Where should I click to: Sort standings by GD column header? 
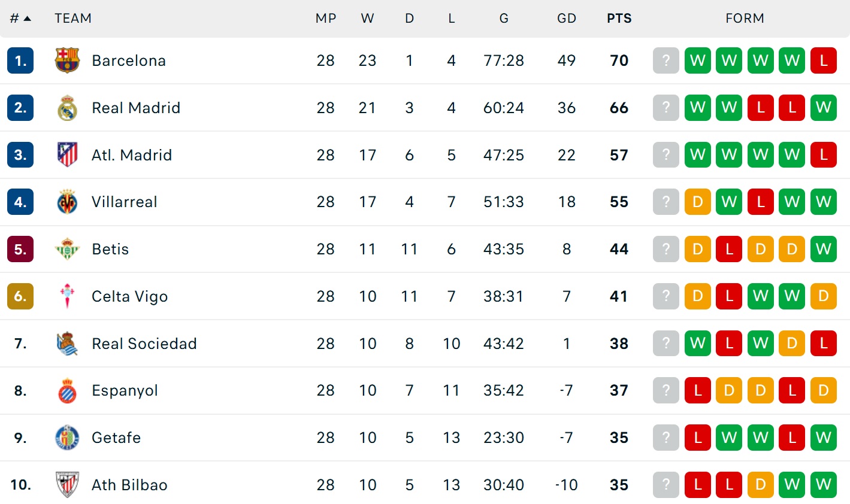click(566, 19)
